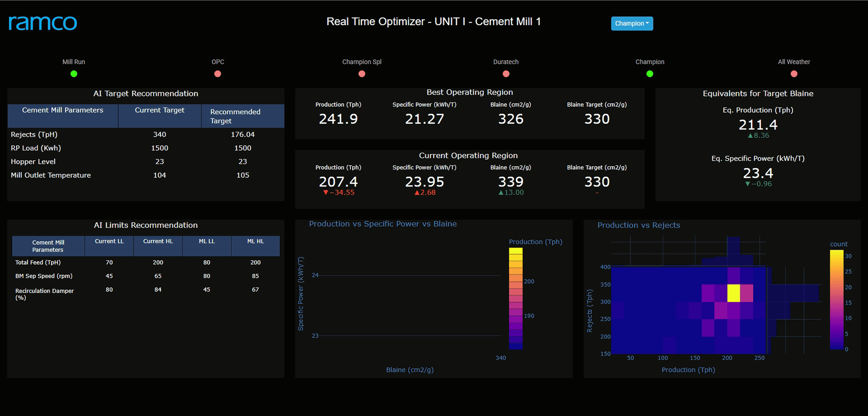The image size is (868, 416).
Task: Click the Champion Spl status indicator
Action: [362, 74]
